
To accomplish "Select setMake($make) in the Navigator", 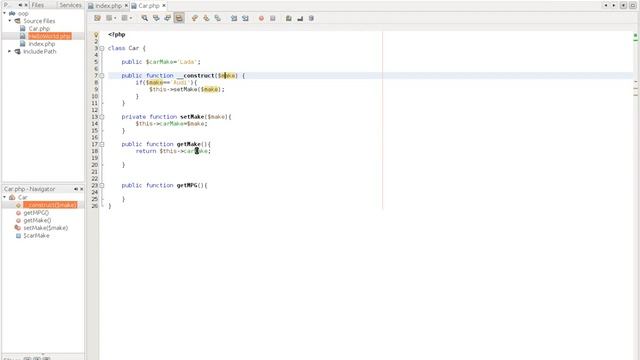I will [46, 228].
